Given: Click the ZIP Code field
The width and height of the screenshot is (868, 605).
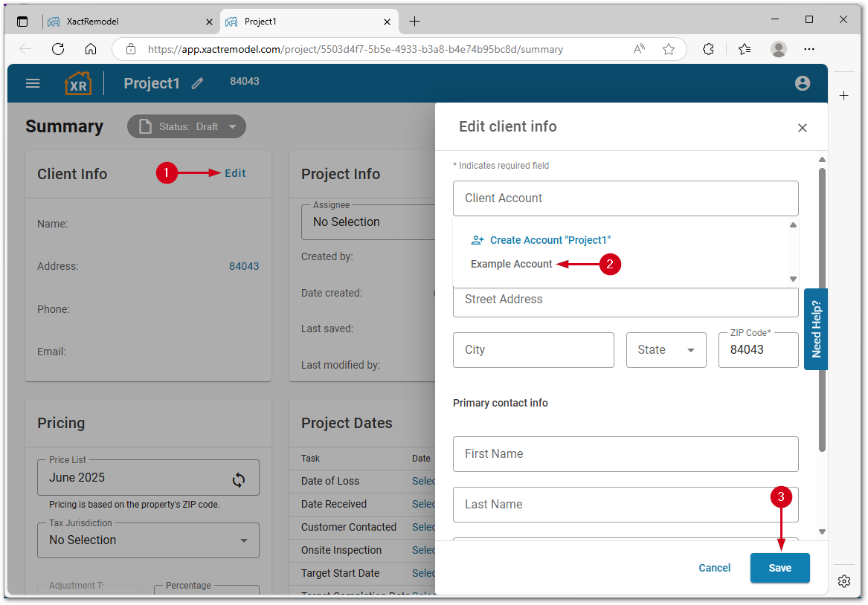Looking at the screenshot, I should [758, 350].
